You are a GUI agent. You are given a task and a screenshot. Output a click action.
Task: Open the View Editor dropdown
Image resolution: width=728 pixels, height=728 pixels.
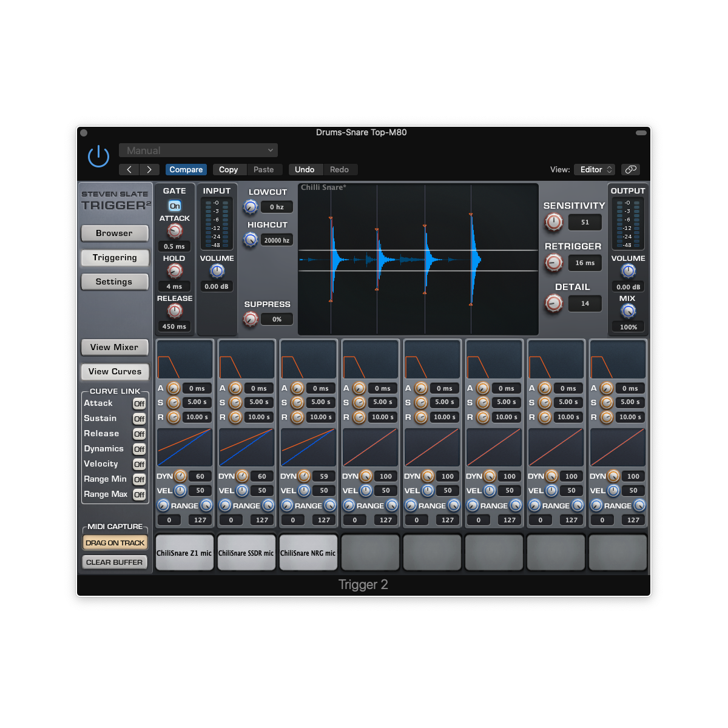click(595, 170)
